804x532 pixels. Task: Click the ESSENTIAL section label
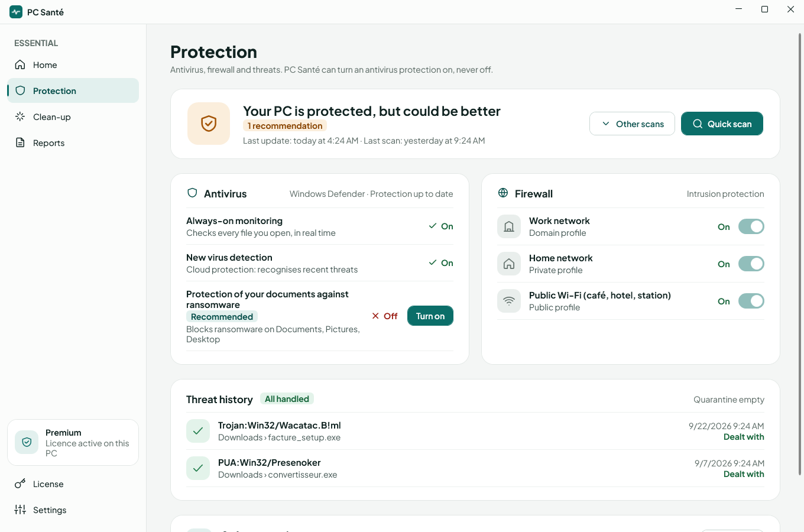pos(36,43)
